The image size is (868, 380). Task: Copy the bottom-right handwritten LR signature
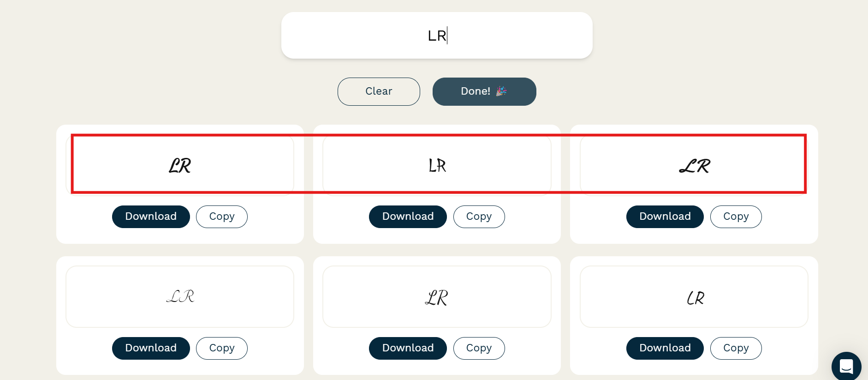point(736,348)
